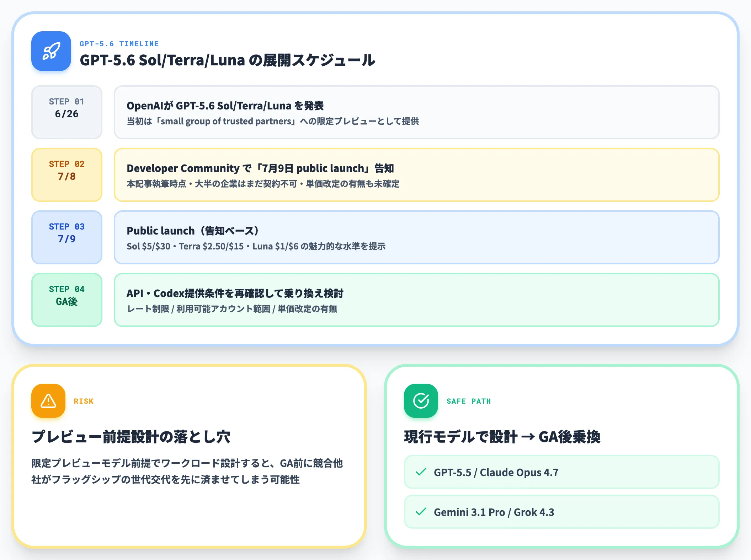
Task: Select the STEP 03 7/9 badge
Action: 67,237
